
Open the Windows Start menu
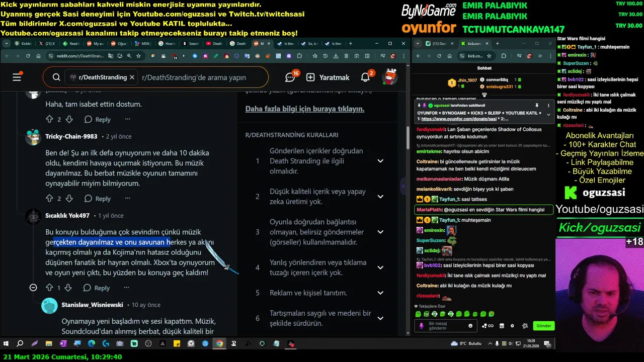point(6,344)
